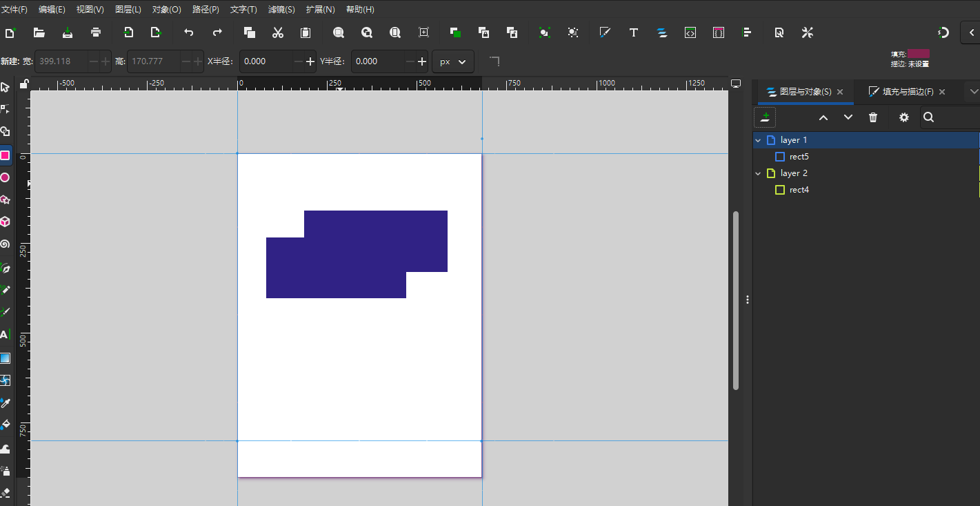Image resolution: width=980 pixels, height=506 pixels.
Task: Click the Cut scissors icon
Action: click(278, 32)
